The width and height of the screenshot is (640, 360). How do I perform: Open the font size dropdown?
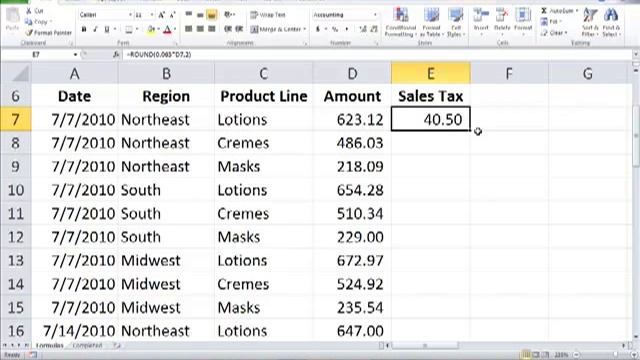(152, 15)
